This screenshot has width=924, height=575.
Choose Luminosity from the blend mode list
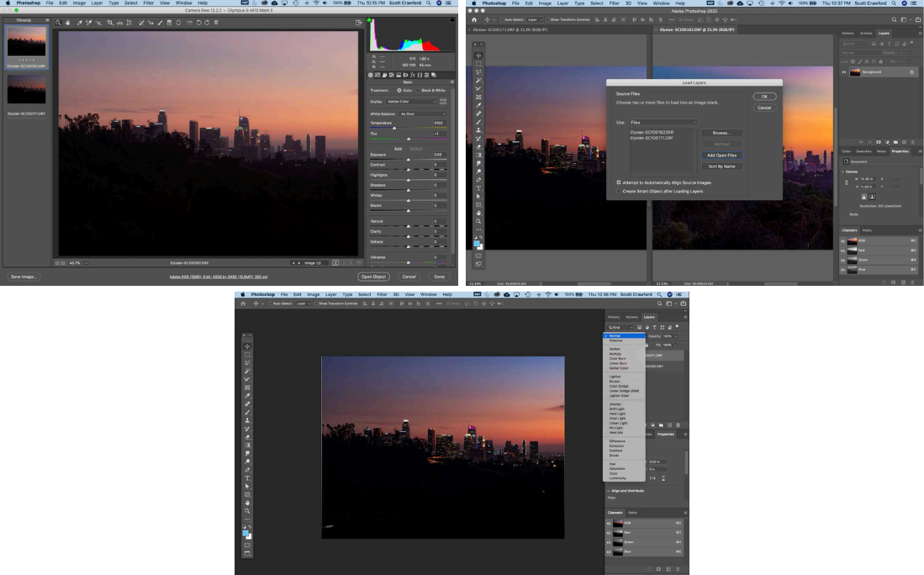618,478
